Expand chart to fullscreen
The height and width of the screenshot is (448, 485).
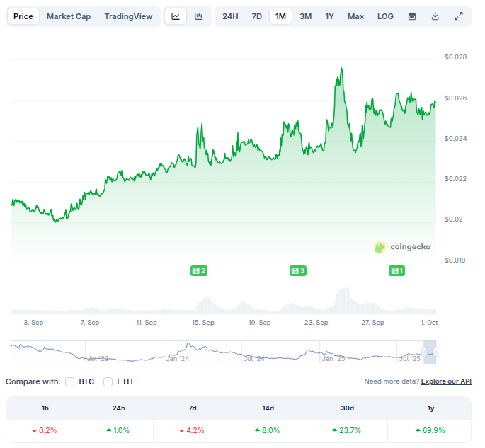pos(459,16)
